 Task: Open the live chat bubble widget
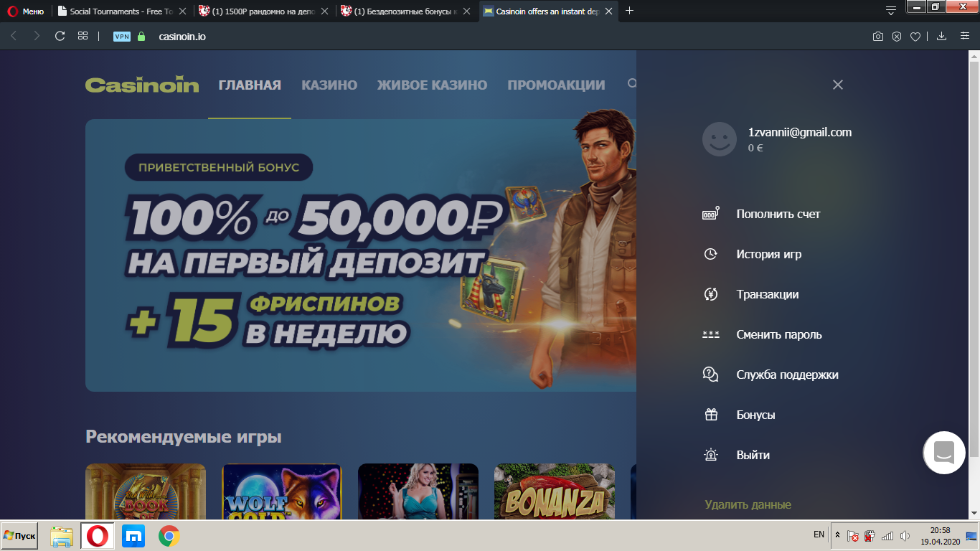point(943,453)
